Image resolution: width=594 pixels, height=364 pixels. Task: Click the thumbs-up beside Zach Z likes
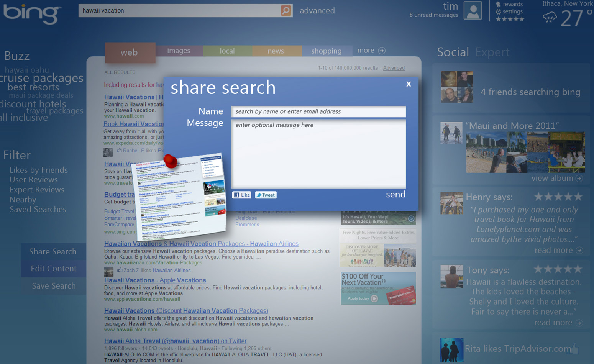pos(120,270)
